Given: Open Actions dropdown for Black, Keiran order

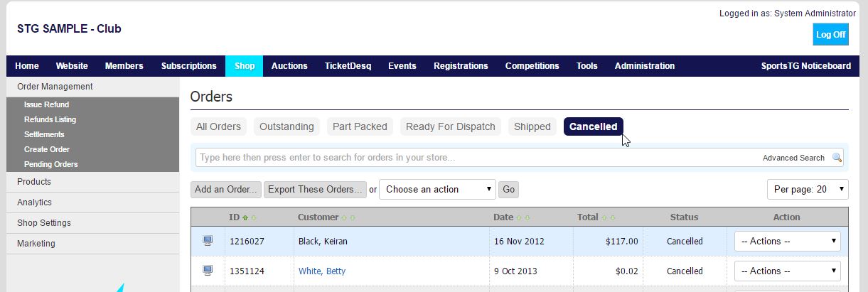Looking at the screenshot, I should tap(787, 241).
